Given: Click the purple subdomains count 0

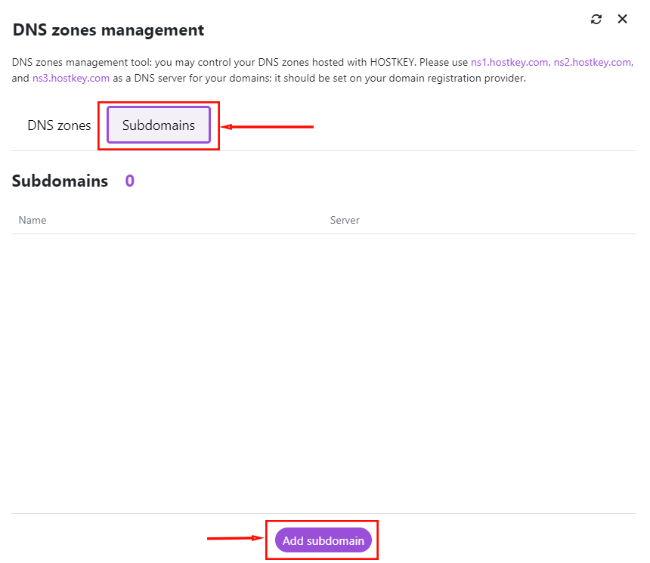Looking at the screenshot, I should (x=130, y=181).
